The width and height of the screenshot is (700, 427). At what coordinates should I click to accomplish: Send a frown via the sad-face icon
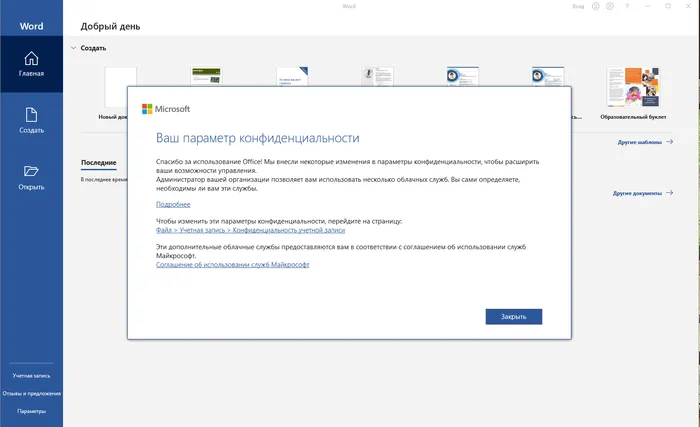pyautogui.click(x=610, y=6)
